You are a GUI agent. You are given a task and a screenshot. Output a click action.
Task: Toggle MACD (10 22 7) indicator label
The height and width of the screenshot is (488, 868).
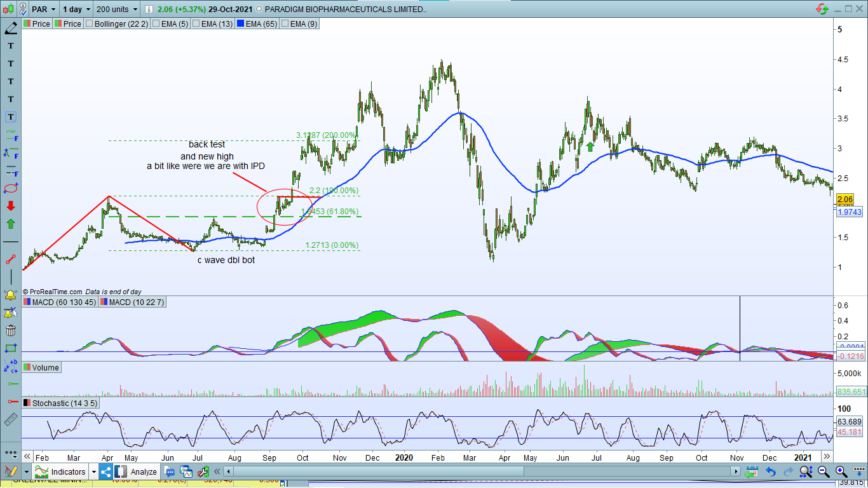click(132, 302)
